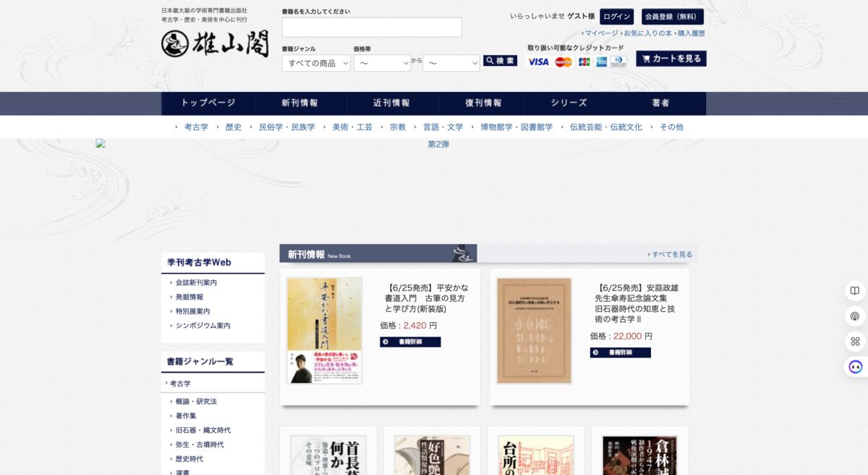868x475 pixels.
Task: Select 宗教 in category bar
Action: [x=398, y=127]
